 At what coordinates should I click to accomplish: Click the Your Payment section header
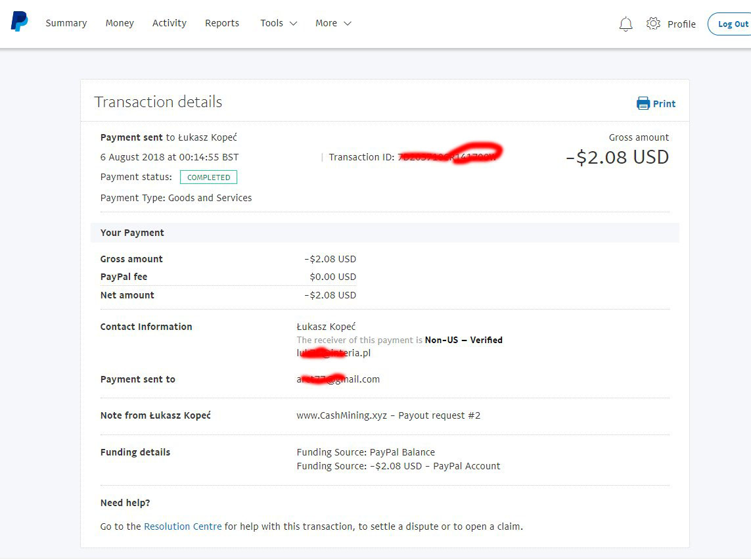pyautogui.click(x=384, y=233)
